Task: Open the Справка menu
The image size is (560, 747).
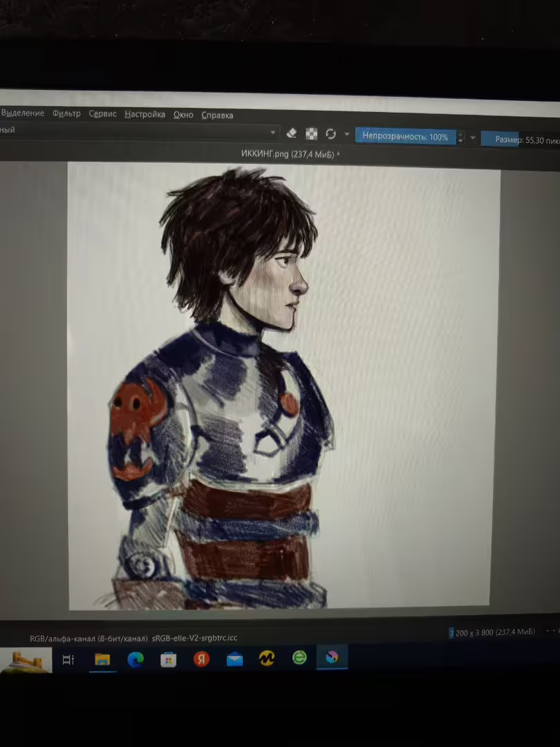Action: click(217, 116)
